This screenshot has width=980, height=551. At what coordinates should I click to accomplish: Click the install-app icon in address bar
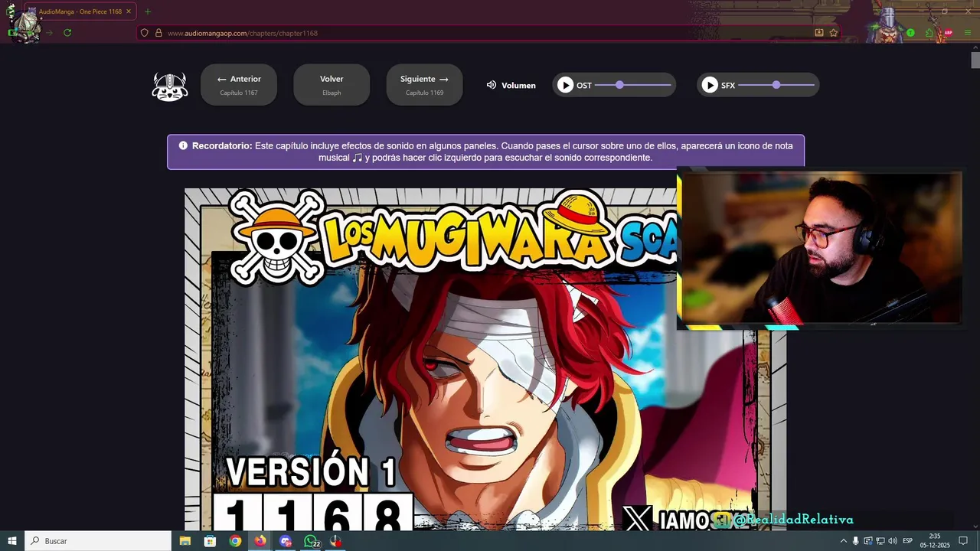click(819, 33)
